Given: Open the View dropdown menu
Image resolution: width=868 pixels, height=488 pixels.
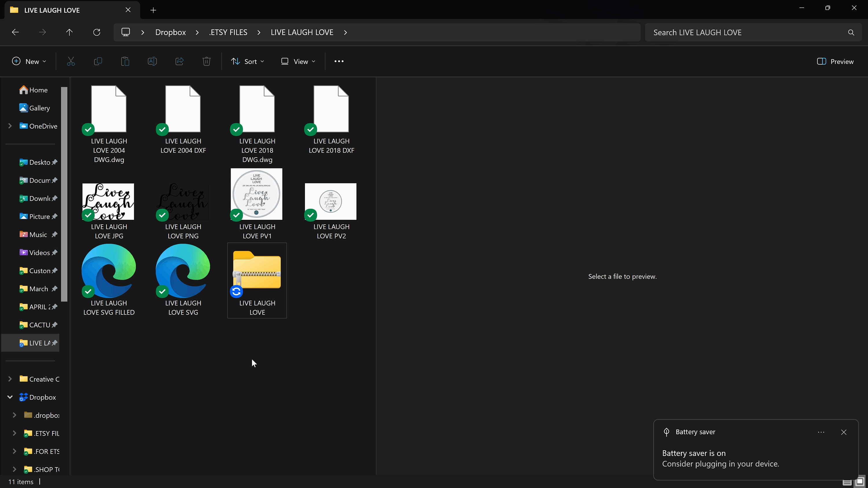Looking at the screenshot, I should pyautogui.click(x=298, y=61).
